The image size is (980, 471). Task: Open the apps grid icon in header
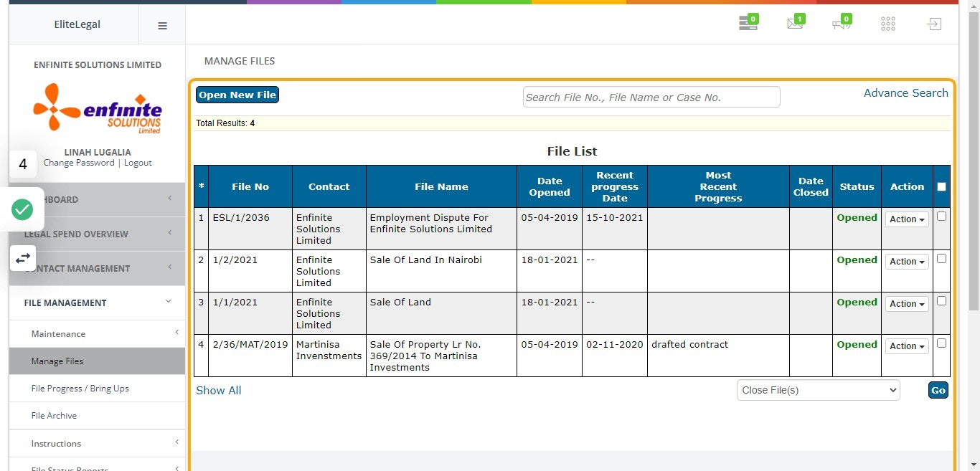887,24
